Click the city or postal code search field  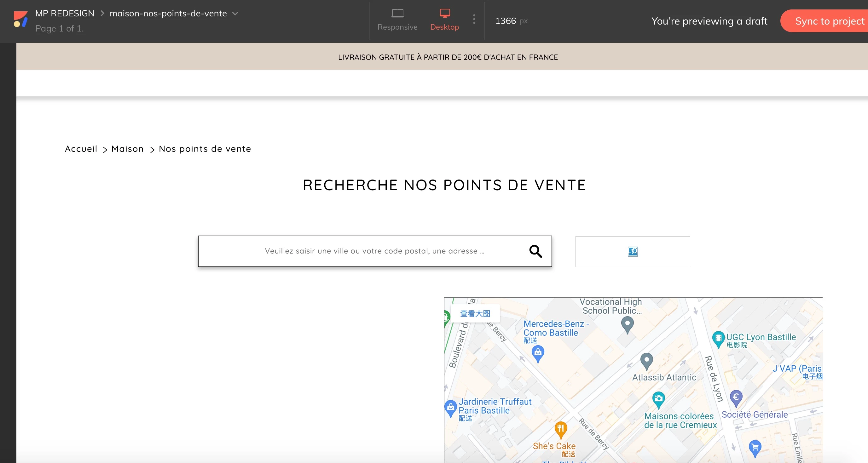point(374,251)
